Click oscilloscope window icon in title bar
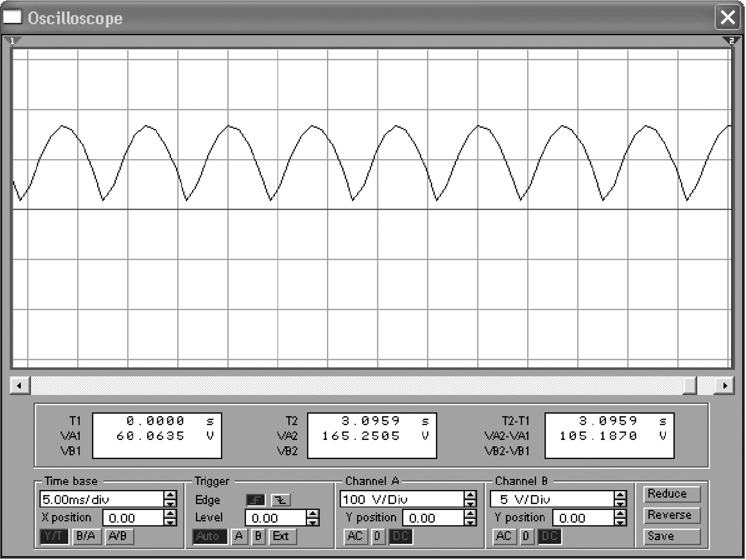Viewport: 746px width, 560px height. pyautogui.click(x=12, y=17)
